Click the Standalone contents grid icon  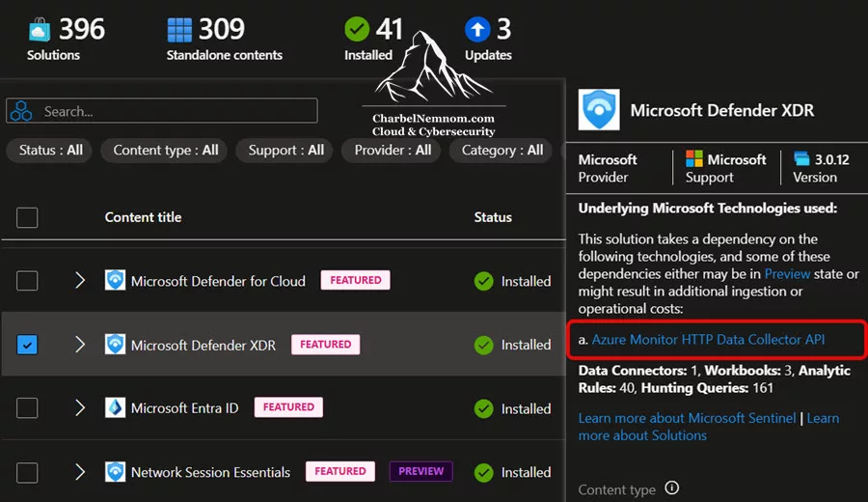179,30
